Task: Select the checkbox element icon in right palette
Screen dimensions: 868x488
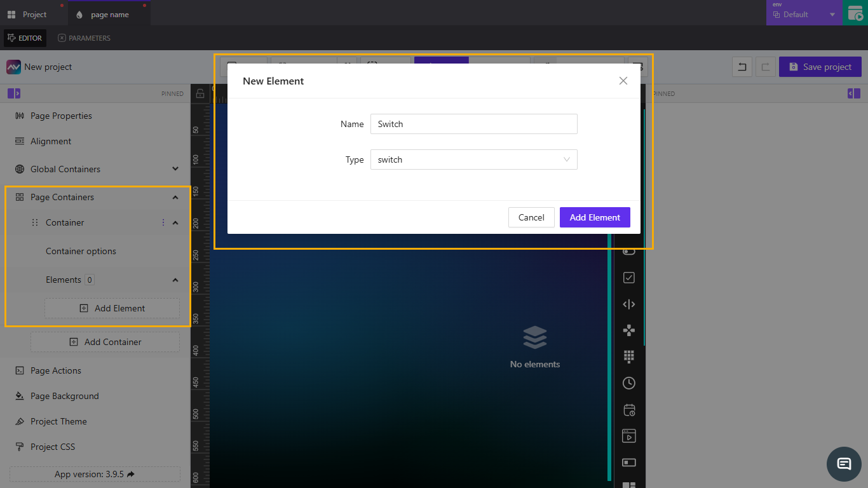Action: (628, 277)
